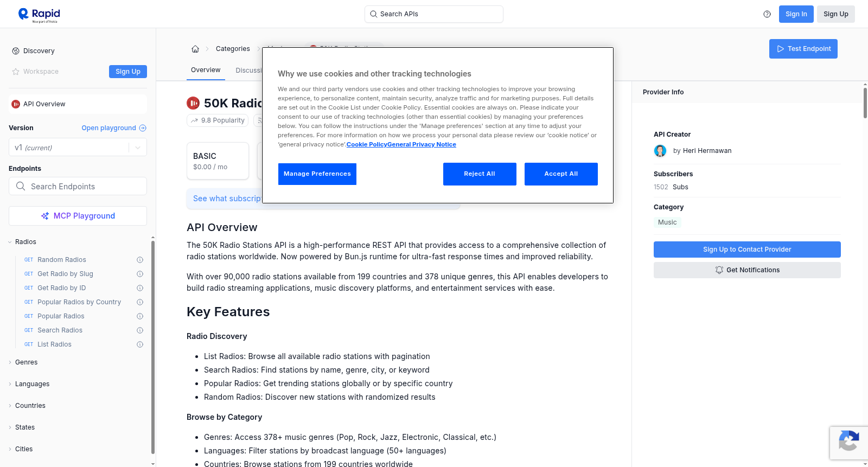
Task: Click the 50K Radio API logo icon
Action: (193, 103)
